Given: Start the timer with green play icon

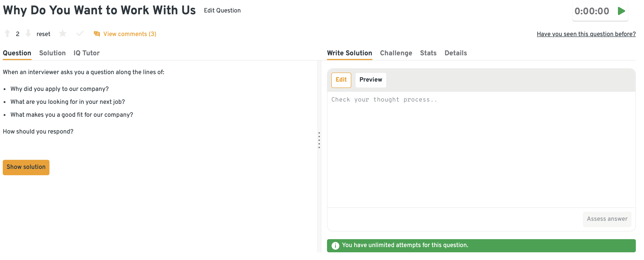Looking at the screenshot, I should coord(621,11).
